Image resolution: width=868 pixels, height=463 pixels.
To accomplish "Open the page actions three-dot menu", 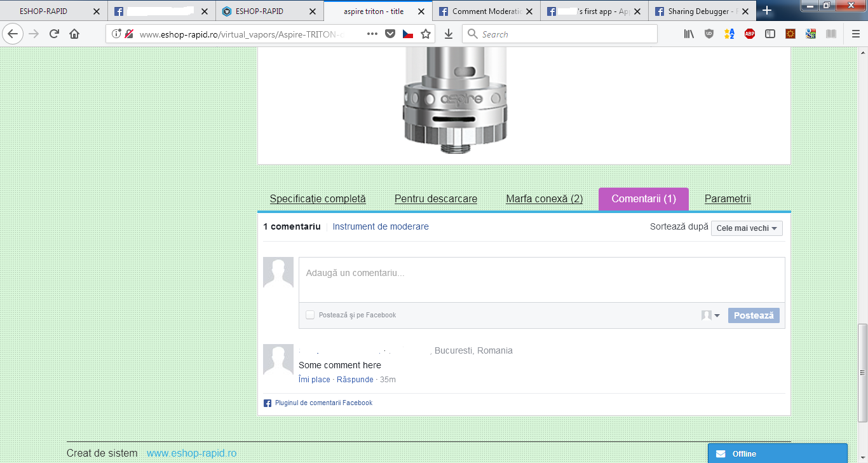I will point(372,34).
